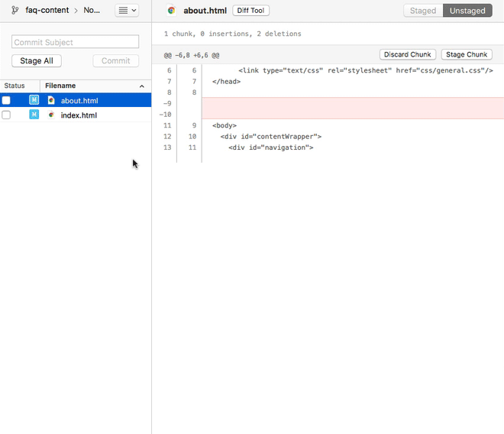
Task: Switch to the Staged tab
Action: (x=422, y=11)
